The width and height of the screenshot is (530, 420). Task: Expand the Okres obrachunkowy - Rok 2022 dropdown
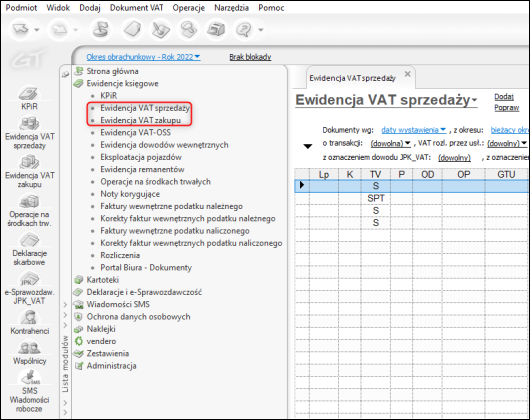pyautogui.click(x=143, y=57)
